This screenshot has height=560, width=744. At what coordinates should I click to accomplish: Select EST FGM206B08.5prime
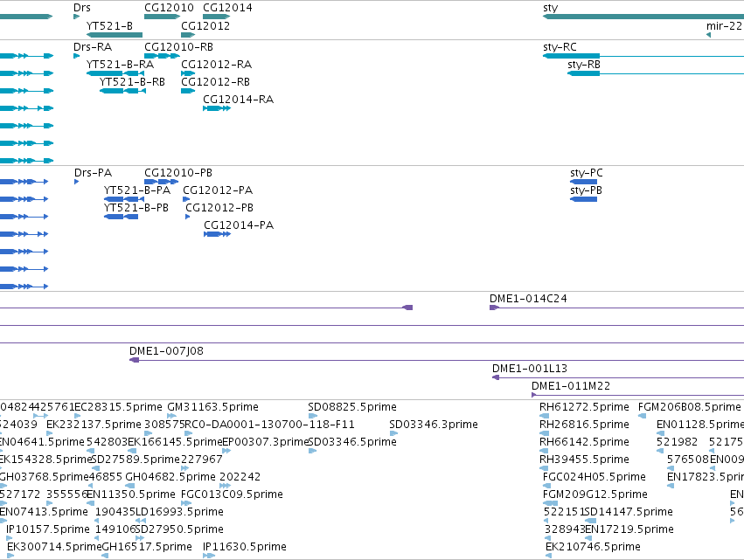pos(690,407)
